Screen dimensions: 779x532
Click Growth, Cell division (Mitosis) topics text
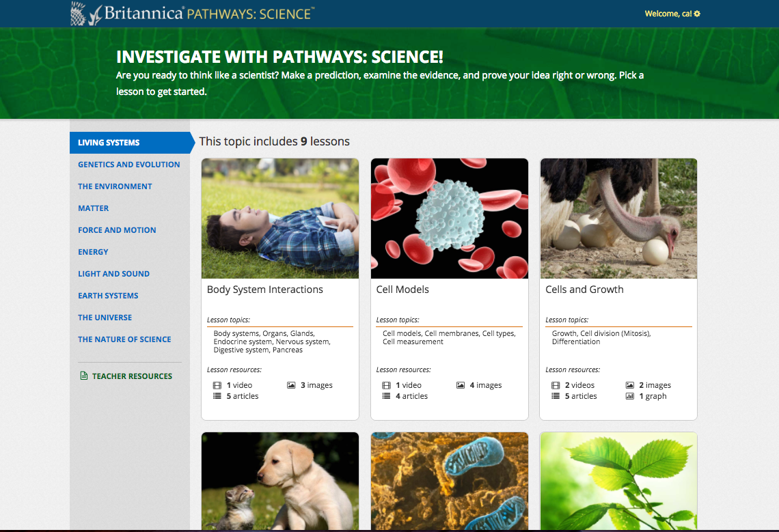click(601, 337)
